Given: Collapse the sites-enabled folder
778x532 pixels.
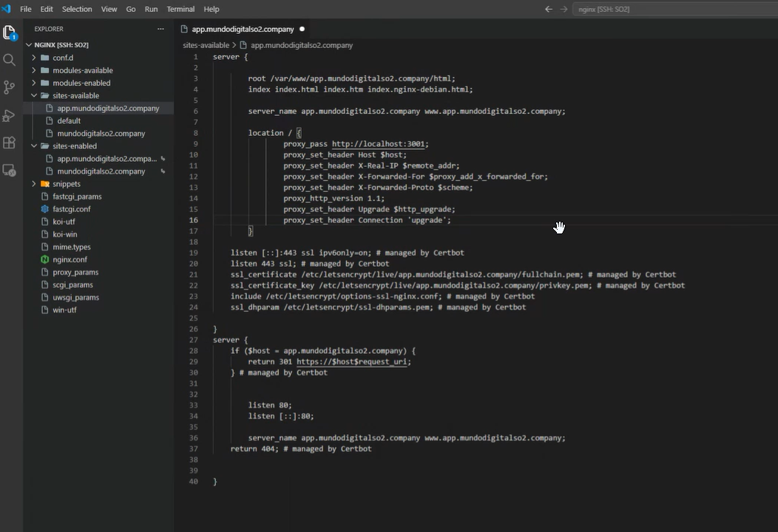Looking at the screenshot, I should 34,146.
